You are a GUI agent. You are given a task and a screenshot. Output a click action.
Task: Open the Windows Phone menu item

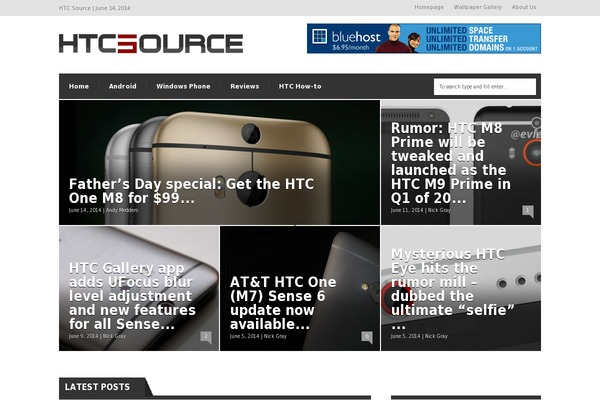(x=183, y=87)
